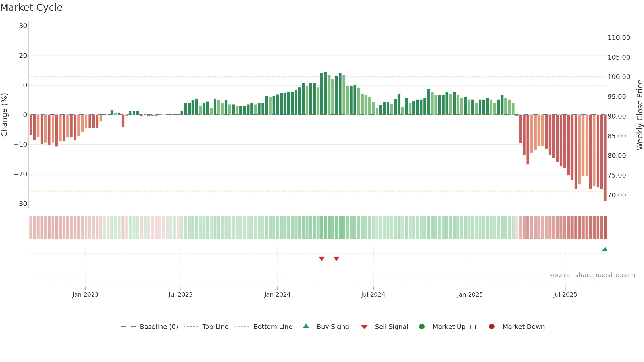The width and height of the screenshot is (644, 362).
Task: Click the 20 tick on the Change axis
Action: click(23, 56)
